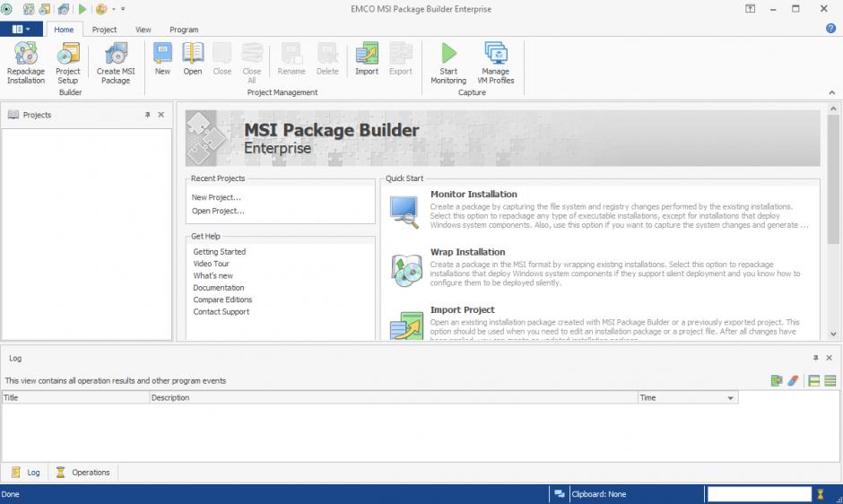
Task: Click the Create MSI icon in the quick access toolbar
Action: pos(64,9)
